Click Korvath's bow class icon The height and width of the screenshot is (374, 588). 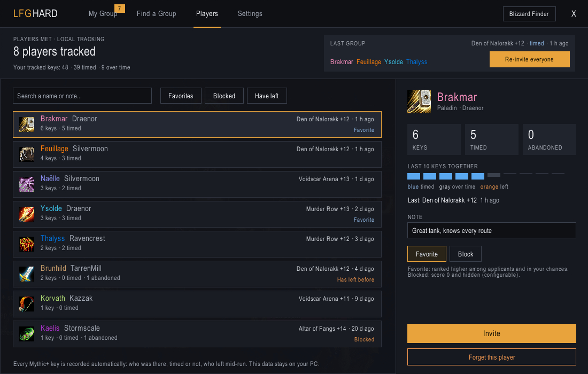tap(27, 305)
